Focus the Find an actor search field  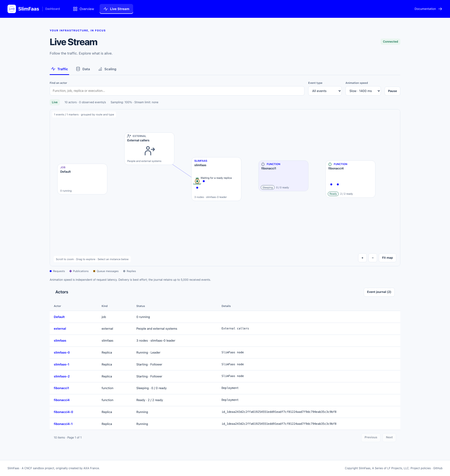click(x=177, y=91)
